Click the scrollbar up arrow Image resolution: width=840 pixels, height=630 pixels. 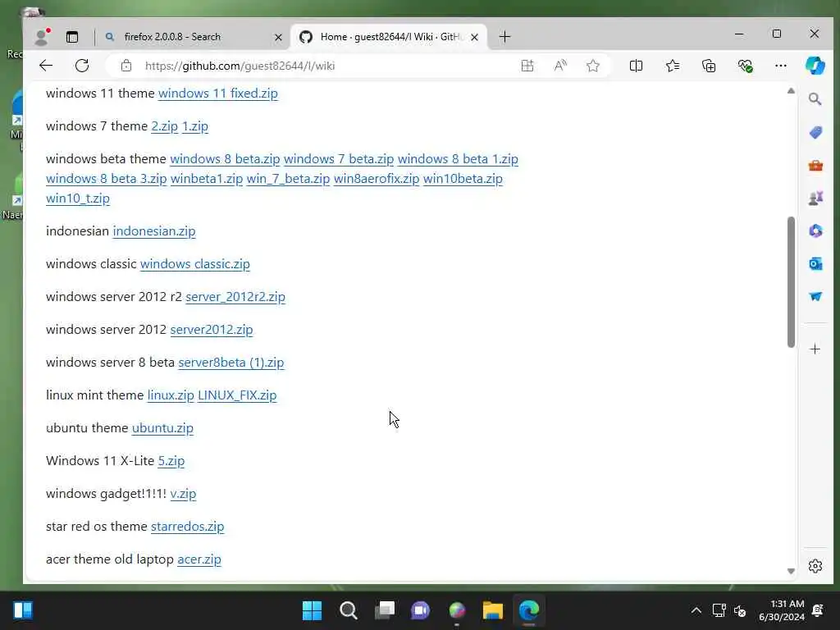click(x=791, y=91)
